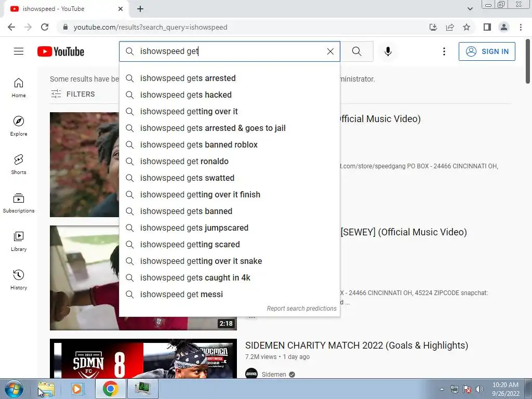Reload the page with the refresh icon

coord(45,27)
